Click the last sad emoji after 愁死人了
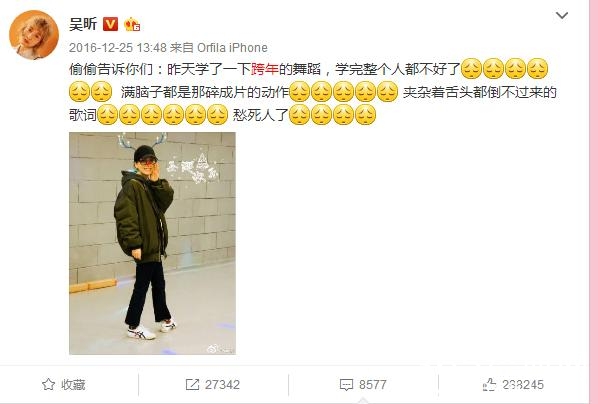The width and height of the screenshot is (598, 404). pyautogui.click(x=365, y=115)
